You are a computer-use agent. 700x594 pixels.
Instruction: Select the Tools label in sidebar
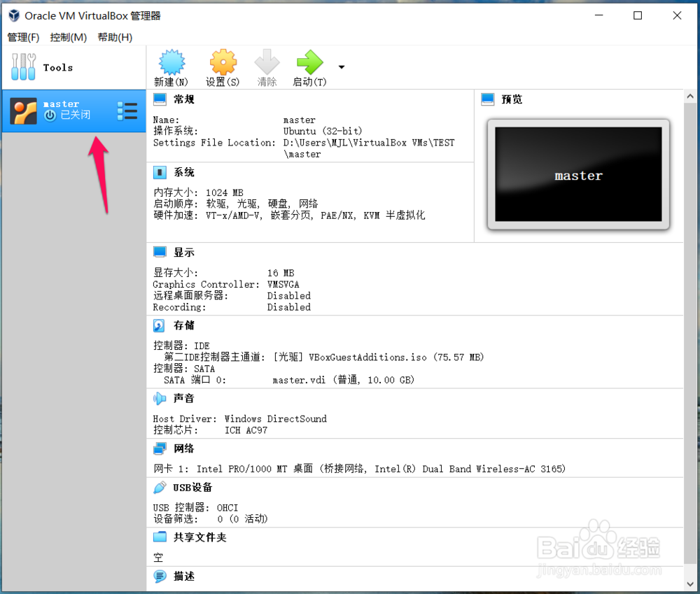click(x=58, y=67)
